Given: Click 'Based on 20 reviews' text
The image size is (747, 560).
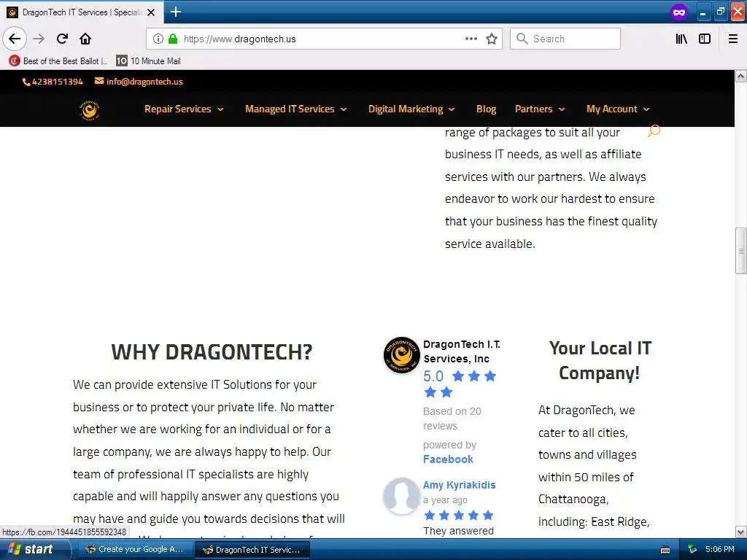Looking at the screenshot, I should (x=452, y=418).
